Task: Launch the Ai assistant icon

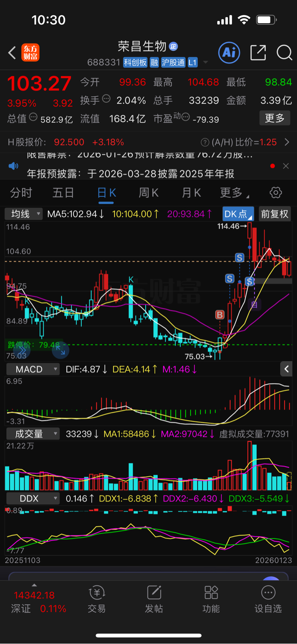Action: click(229, 52)
